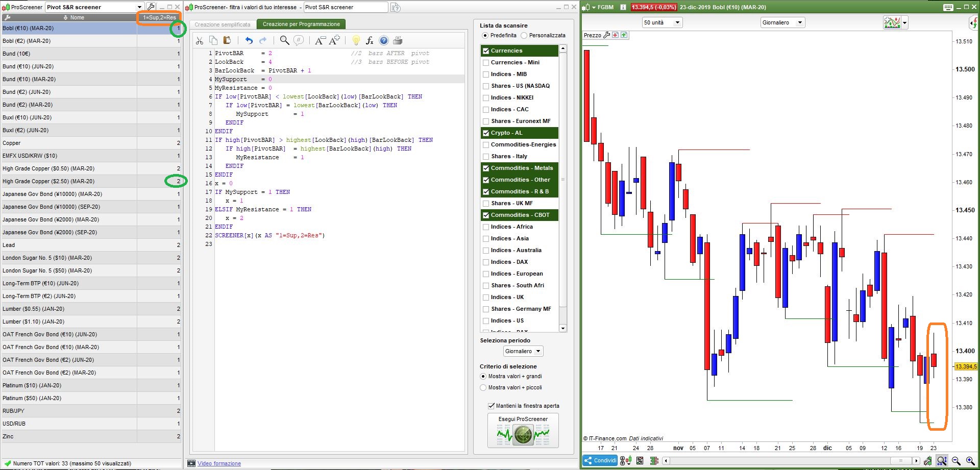Expand the indicator button dropdown arrow

pyautogui.click(x=904, y=23)
